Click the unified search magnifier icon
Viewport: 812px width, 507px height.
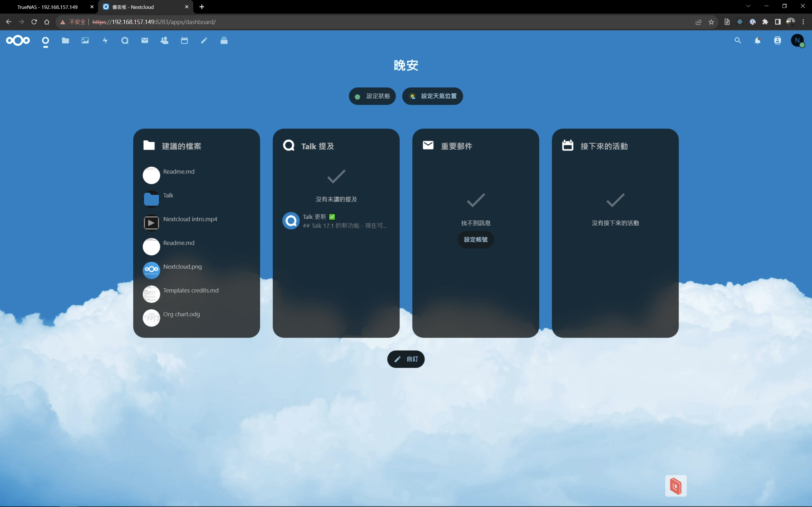pyautogui.click(x=738, y=41)
